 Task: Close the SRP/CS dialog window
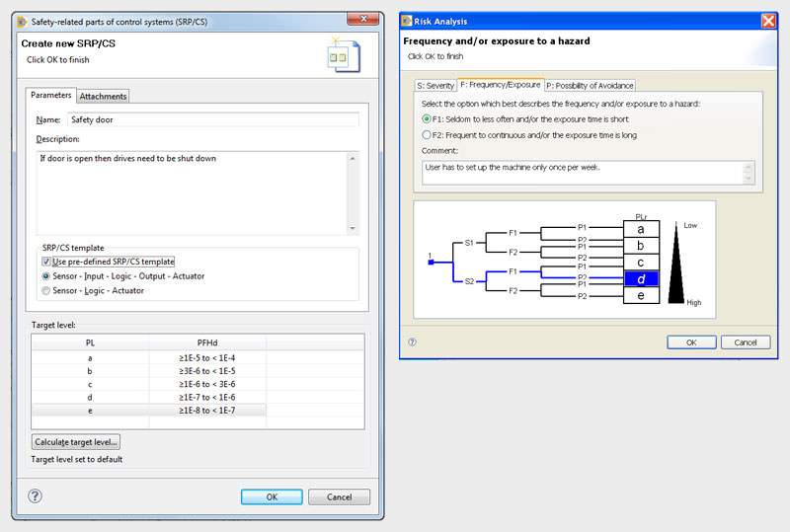coord(363,19)
